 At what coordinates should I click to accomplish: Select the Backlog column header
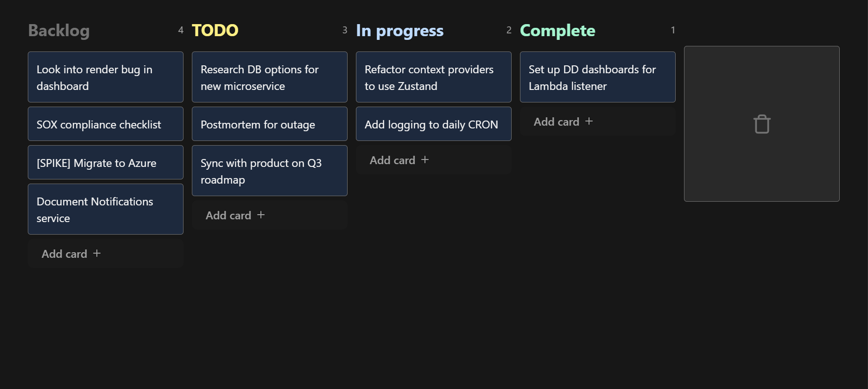coord(59,30)
